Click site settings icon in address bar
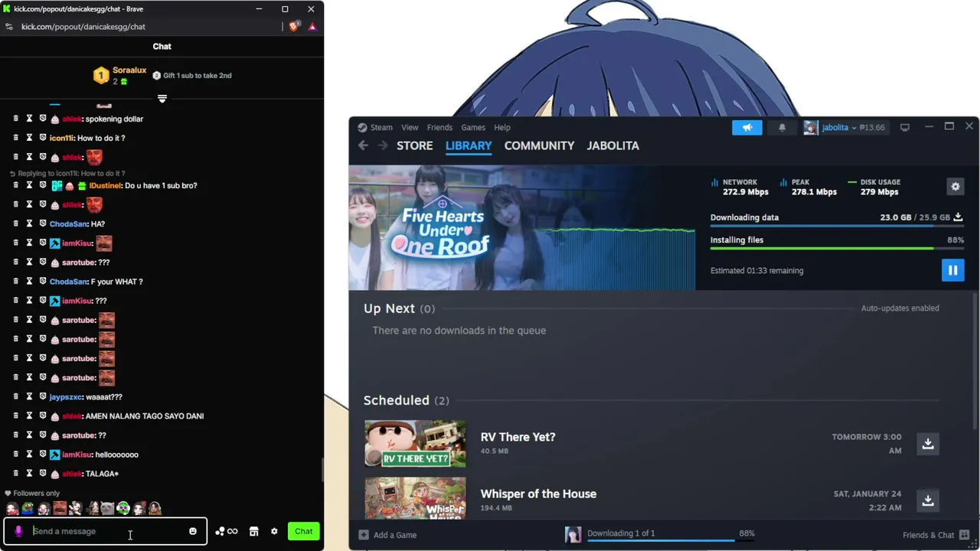Image resolution: width=980 pixels, height=551 pixels. [x=8, y=27]
